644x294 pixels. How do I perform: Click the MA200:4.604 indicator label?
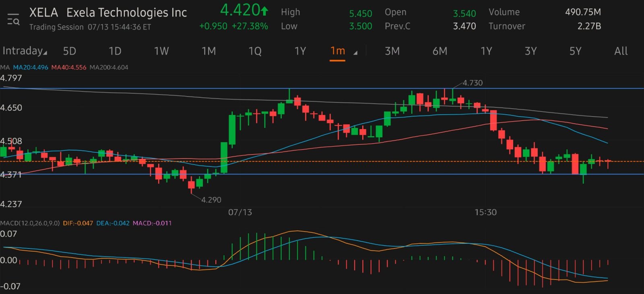coord(109,67)
